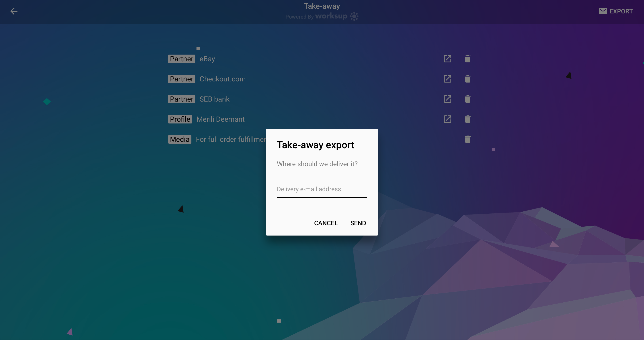
Task: Select the SEB bank entry text
Action: [214, 99]
